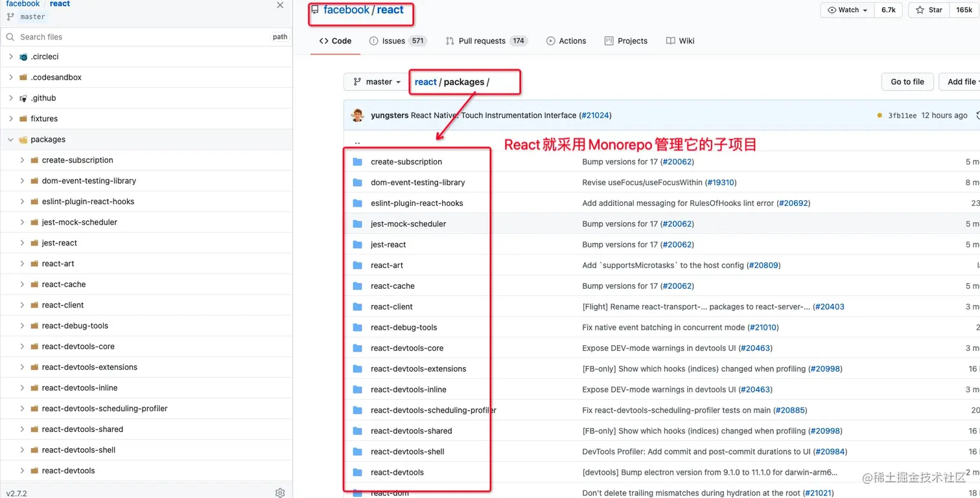Open react-devtools-scheduling-profiler in file list
The width and height of the screenshot is (980, 498).
click(434, 410)
